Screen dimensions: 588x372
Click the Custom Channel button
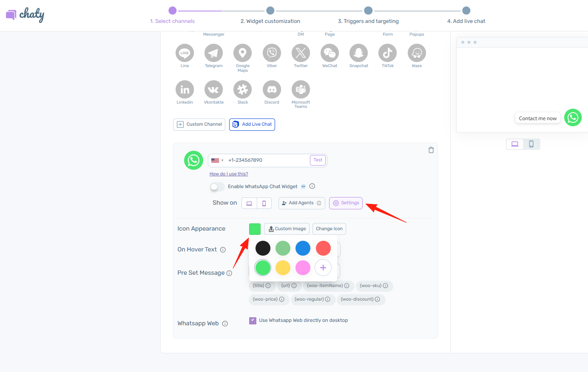(x=199, y=124)
